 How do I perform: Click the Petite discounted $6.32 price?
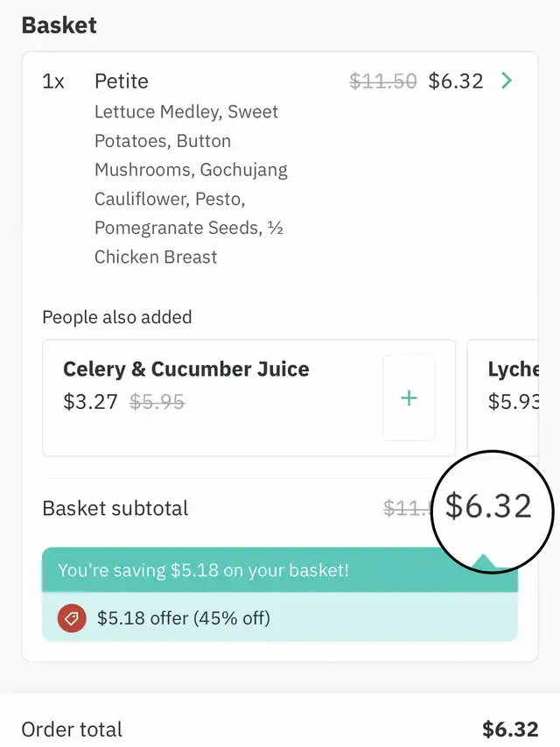[x=456, y=81]
